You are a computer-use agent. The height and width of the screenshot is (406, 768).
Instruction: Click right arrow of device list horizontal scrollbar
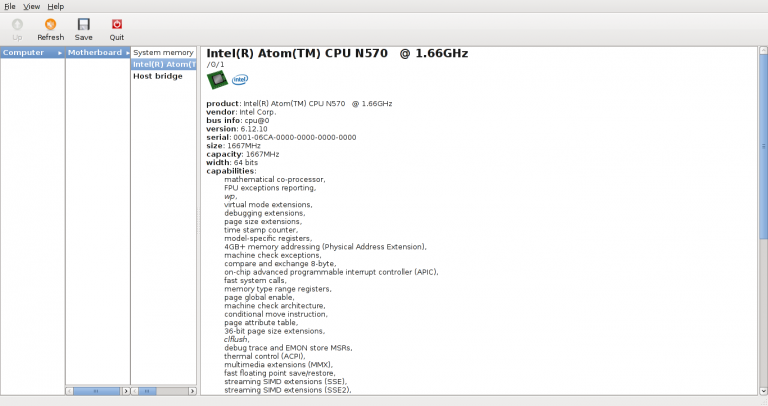pyautogui.click(x=191, y=390)
